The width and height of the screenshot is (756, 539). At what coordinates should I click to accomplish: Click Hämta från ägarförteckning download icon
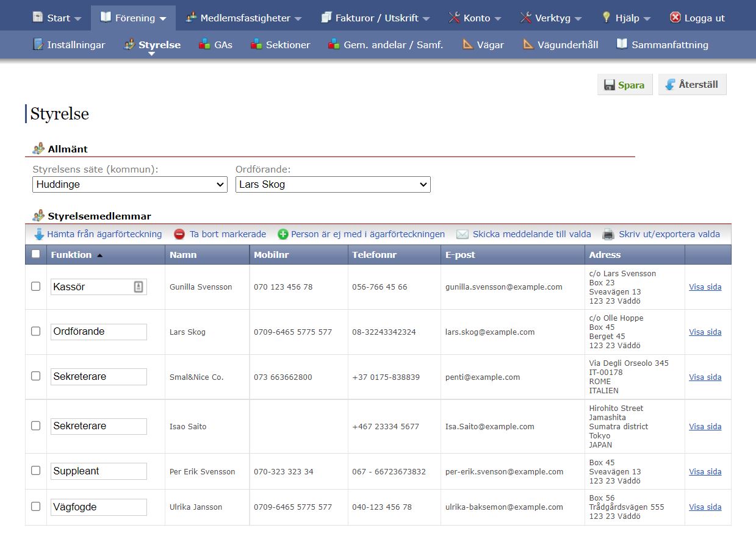coord(39,234)
